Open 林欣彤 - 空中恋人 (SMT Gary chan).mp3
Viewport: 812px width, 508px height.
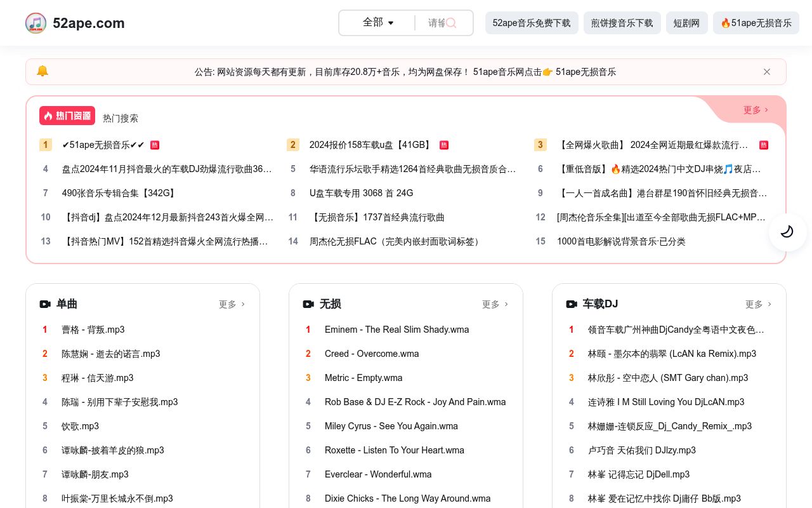[668, 378]
